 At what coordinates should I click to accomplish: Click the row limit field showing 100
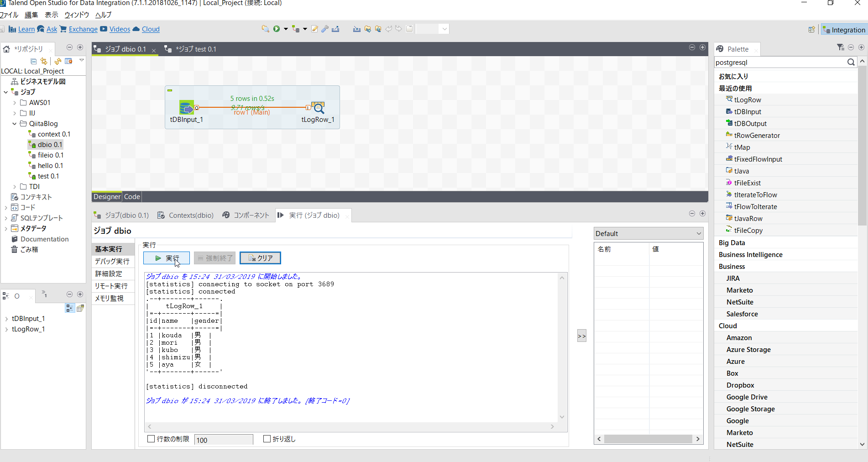point(224,440)
